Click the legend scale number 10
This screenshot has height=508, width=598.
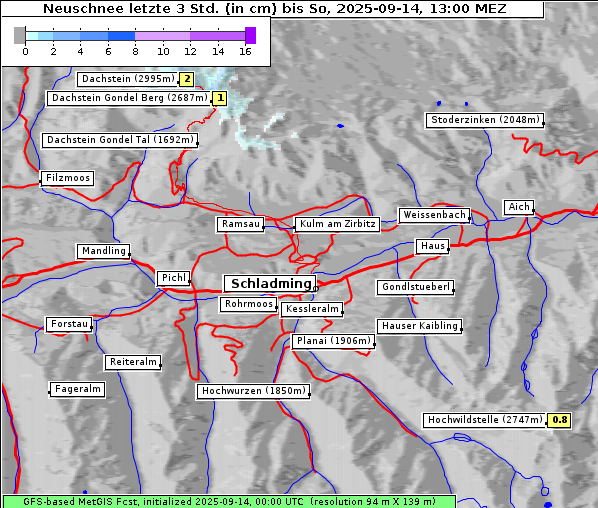click(x=163, y=51)
